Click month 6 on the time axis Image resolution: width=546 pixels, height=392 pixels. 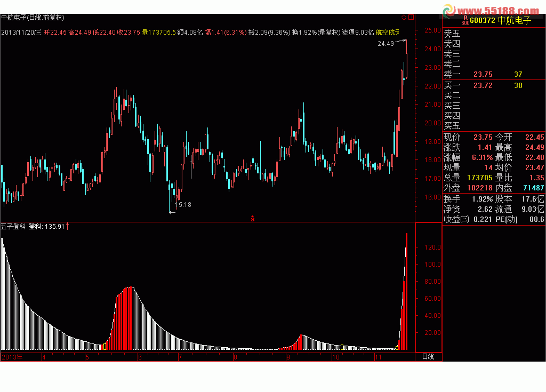(140, 357)
